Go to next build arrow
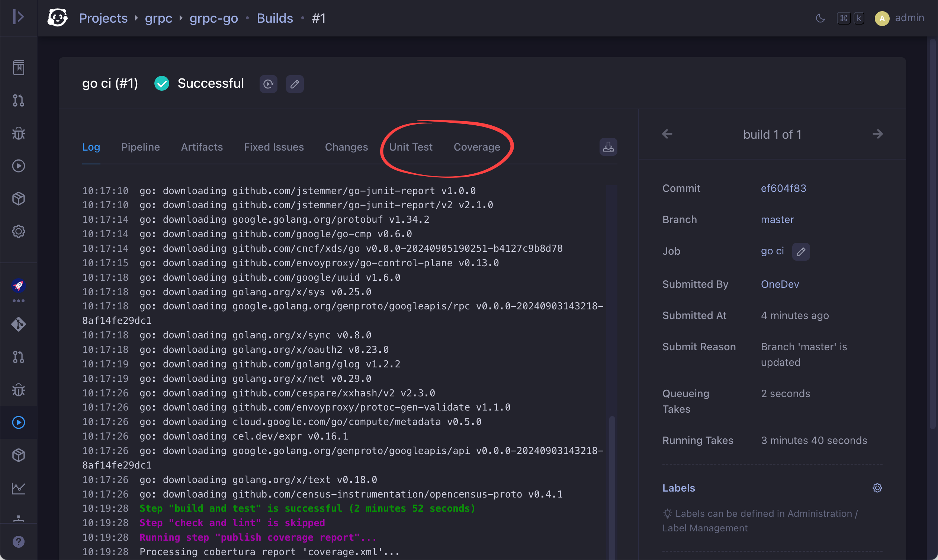The image size is (938, 560). pos(878,134)
